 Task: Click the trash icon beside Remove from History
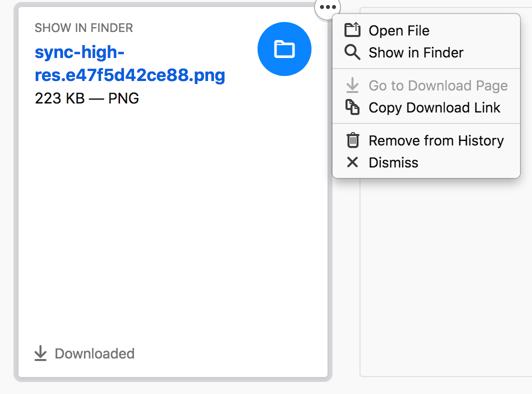click(x=353, y=140)
